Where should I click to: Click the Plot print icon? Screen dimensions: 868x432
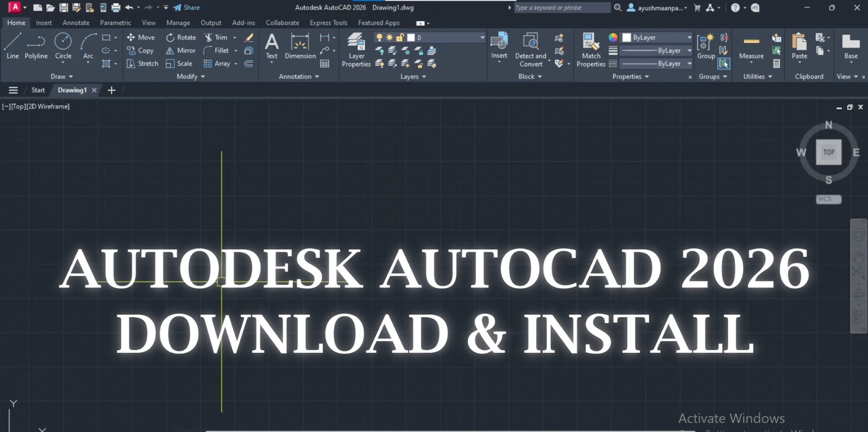116,8
